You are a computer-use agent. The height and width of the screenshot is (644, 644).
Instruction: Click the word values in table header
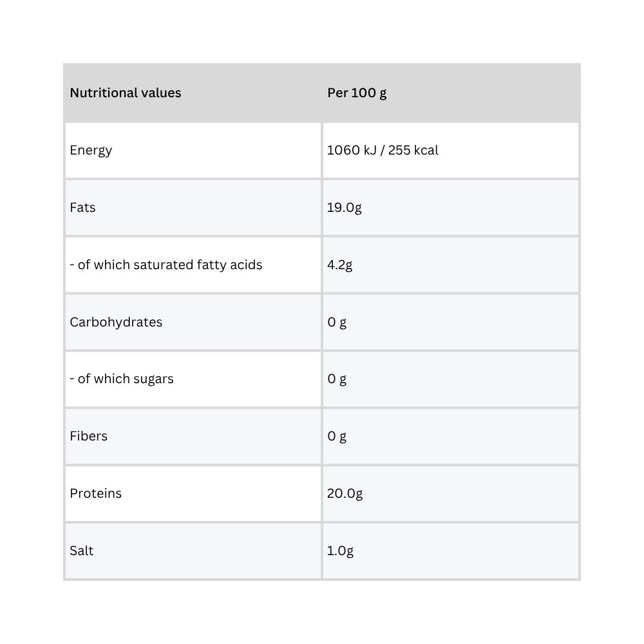coord(161,93)
